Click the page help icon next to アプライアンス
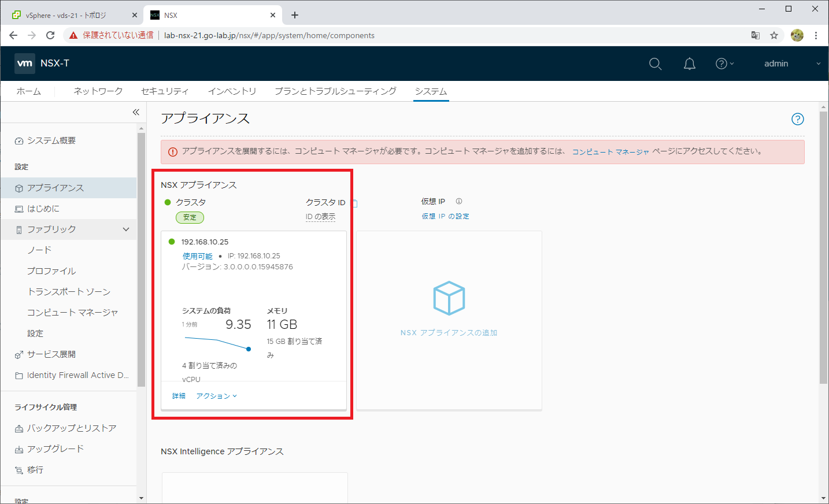This screenshot has width=829, height=504. pos(798,119)
